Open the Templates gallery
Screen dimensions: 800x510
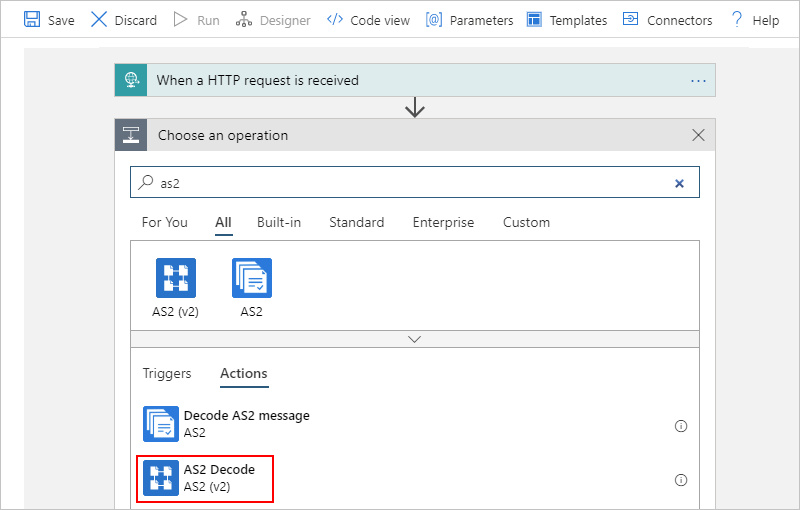pos(567,20)
